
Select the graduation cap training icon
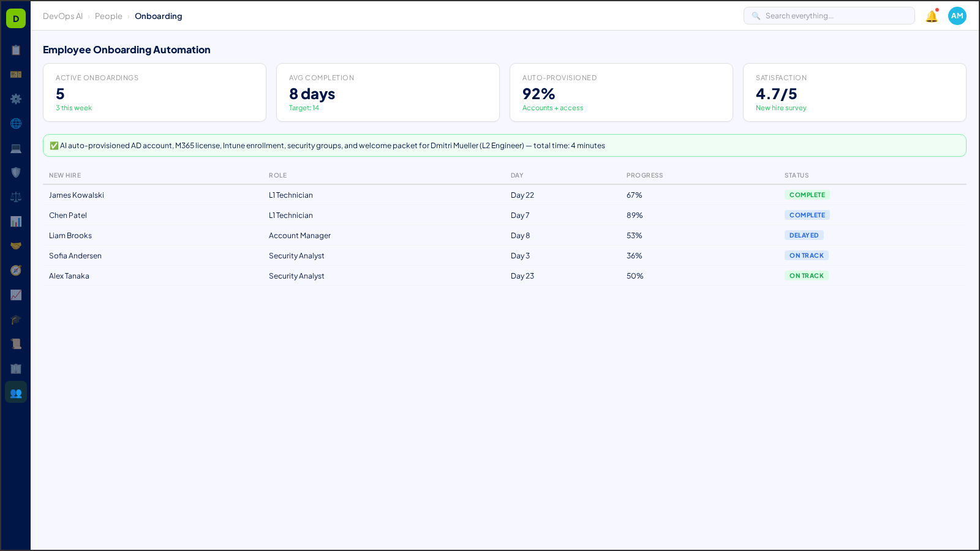(16, 320)
